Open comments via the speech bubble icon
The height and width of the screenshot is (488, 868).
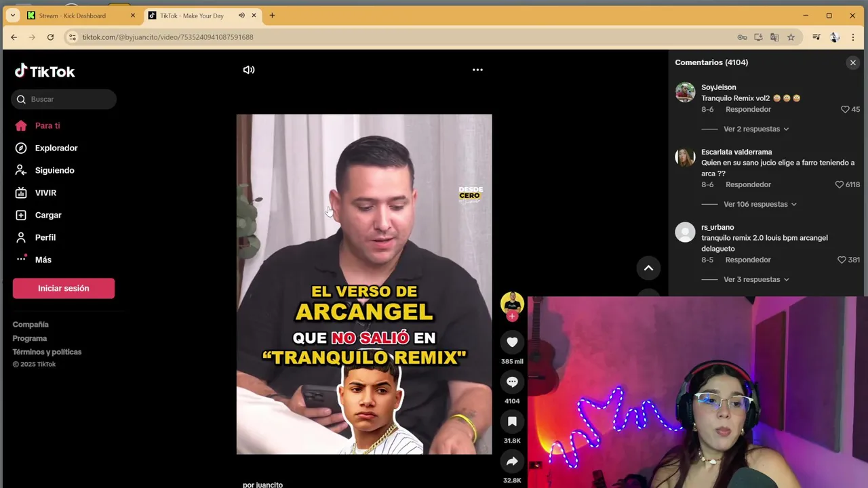pos(512,382)
